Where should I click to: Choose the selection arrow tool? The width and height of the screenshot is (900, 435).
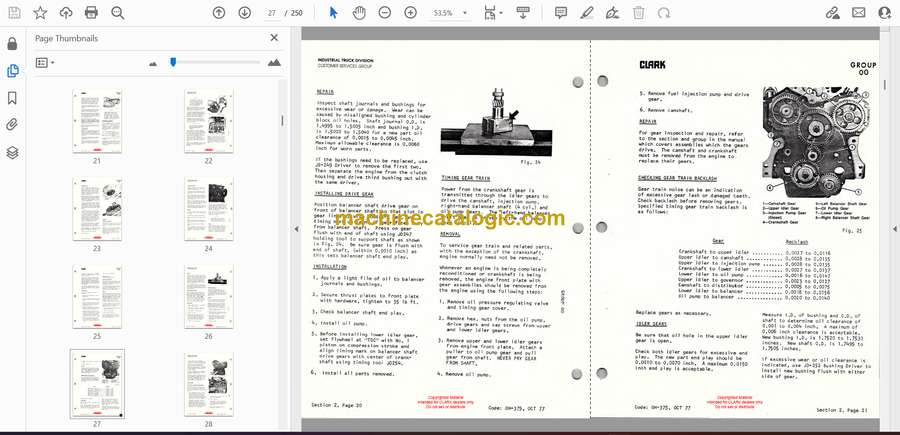pos(333,13)
